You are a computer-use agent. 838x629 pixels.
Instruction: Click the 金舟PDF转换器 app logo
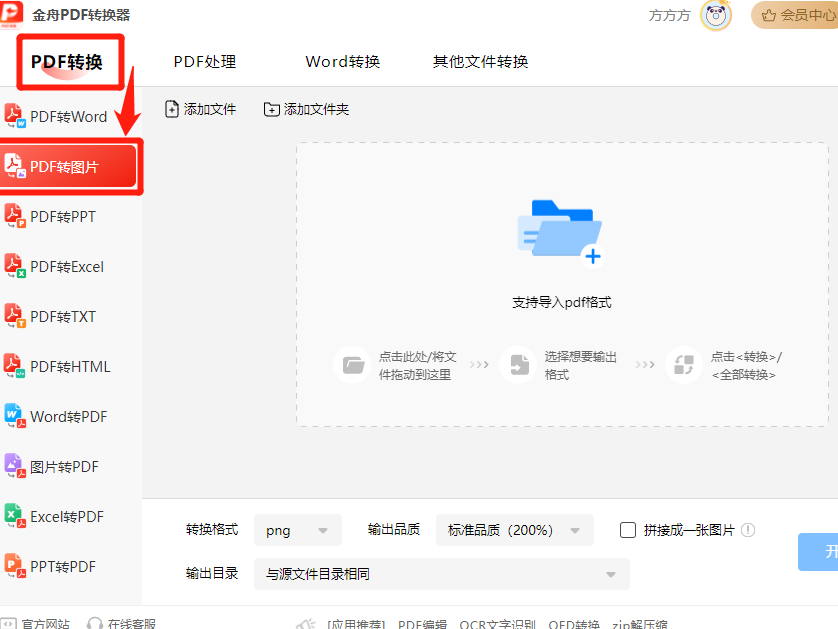[12, 15]
